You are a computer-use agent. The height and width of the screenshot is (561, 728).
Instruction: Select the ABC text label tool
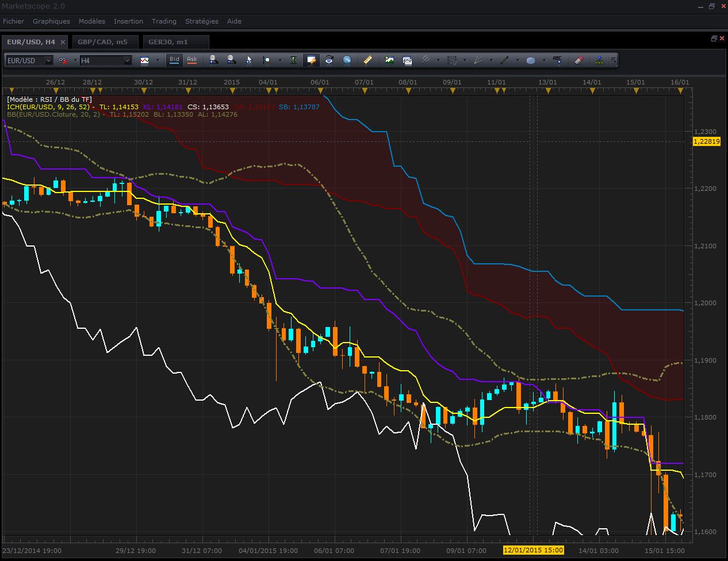pos(557,60)
